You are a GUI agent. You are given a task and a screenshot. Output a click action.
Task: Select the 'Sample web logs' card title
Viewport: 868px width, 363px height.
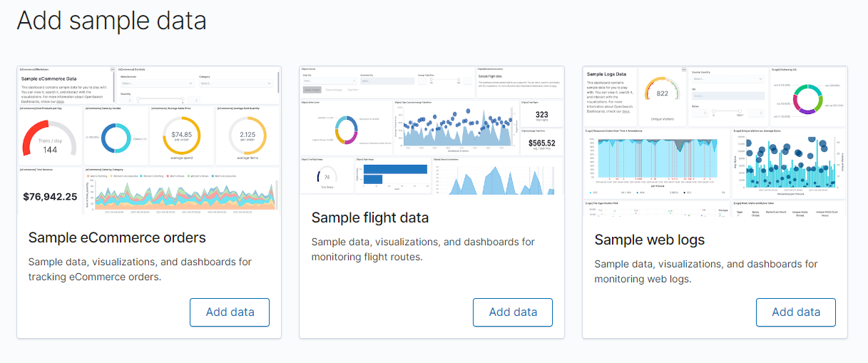(x=650, y=240)
